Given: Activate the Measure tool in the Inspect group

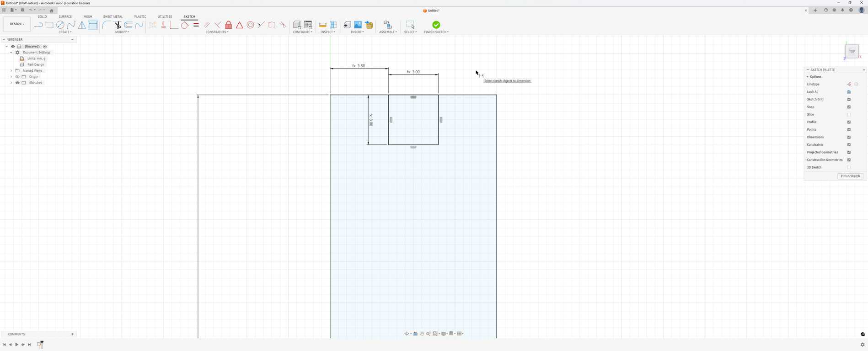Looking at the screenshot, I should [x=323, y=25].
